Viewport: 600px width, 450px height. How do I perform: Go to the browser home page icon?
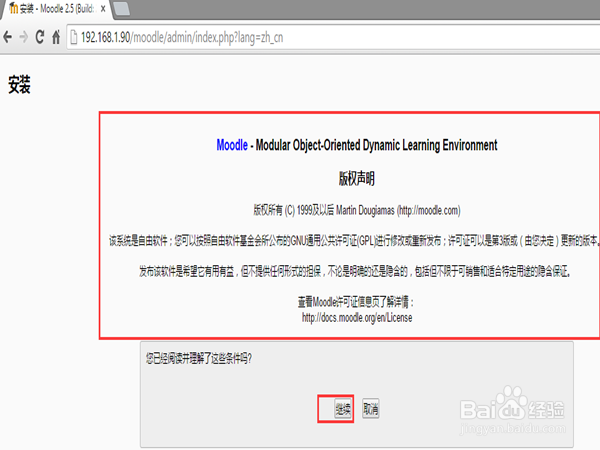point(56,37)
